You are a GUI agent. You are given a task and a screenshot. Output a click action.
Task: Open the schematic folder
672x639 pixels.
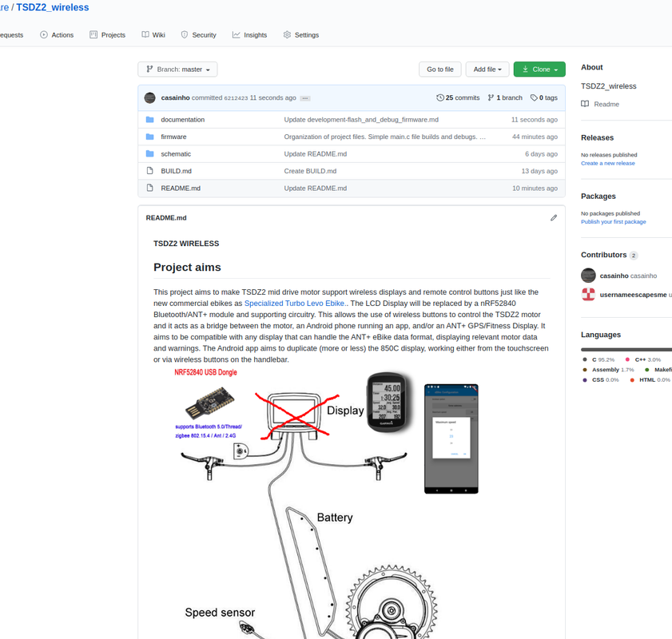coord(176,153)
